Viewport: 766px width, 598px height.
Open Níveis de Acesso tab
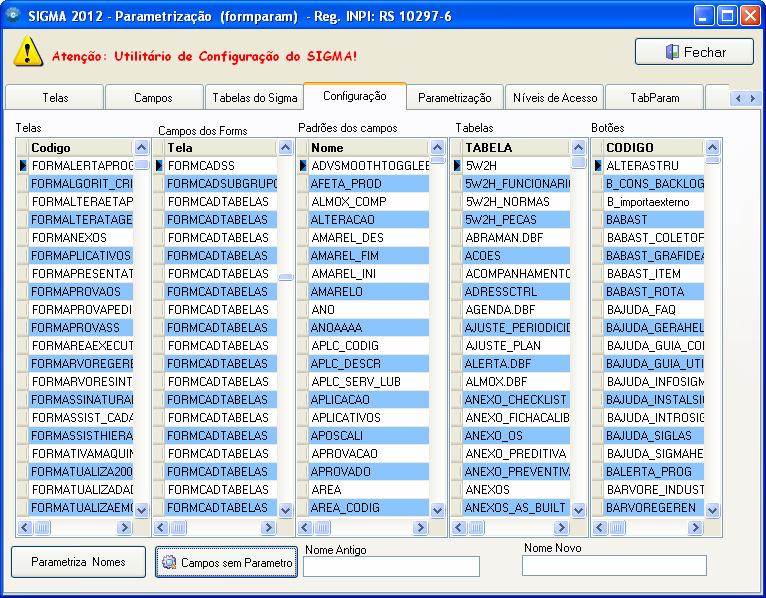555,98
